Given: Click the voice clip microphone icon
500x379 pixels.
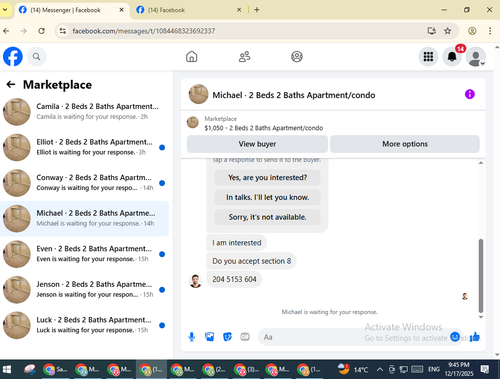Looking at the screenshot, I should tap(192, 337).
